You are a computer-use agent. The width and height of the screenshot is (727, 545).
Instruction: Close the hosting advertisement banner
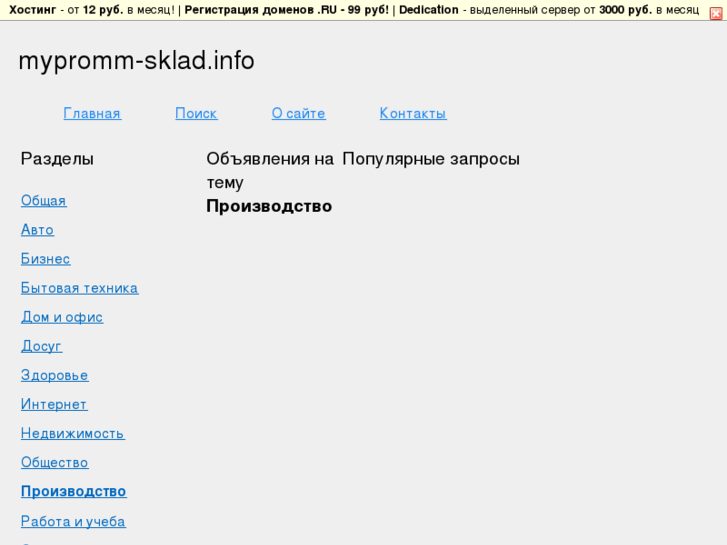click(x=716, y=14)
